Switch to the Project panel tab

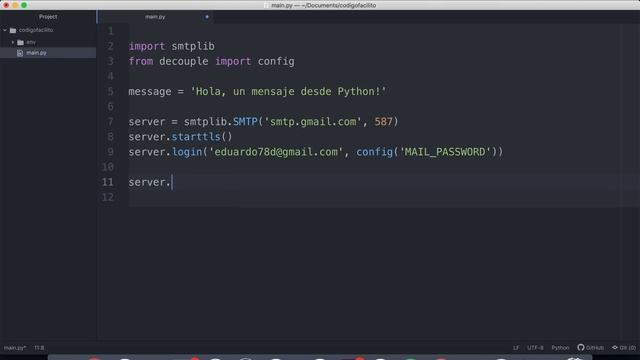pyautogui.click(x=48, y=17)
